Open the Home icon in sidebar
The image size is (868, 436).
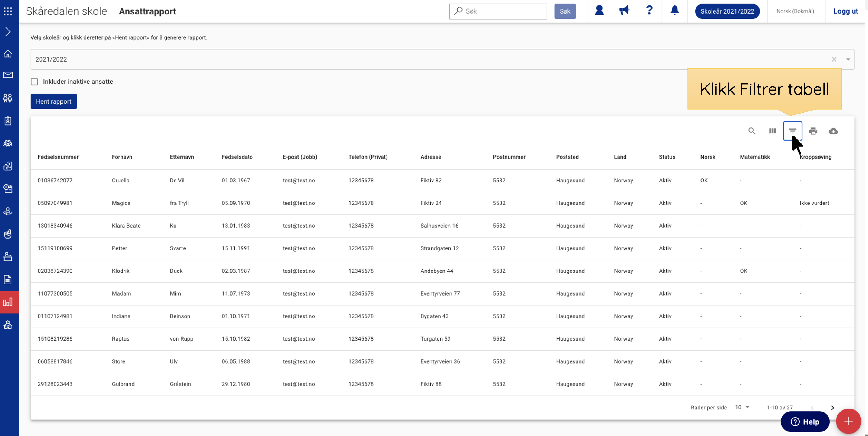click(8, 53)
